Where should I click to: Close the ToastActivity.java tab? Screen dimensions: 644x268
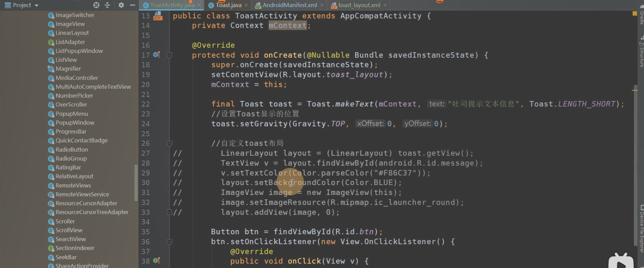click(199, 5)
